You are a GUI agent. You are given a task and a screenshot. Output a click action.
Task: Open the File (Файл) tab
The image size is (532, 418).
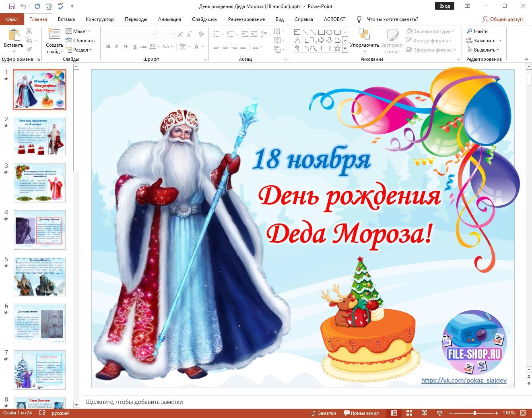[x=12, y=19]
